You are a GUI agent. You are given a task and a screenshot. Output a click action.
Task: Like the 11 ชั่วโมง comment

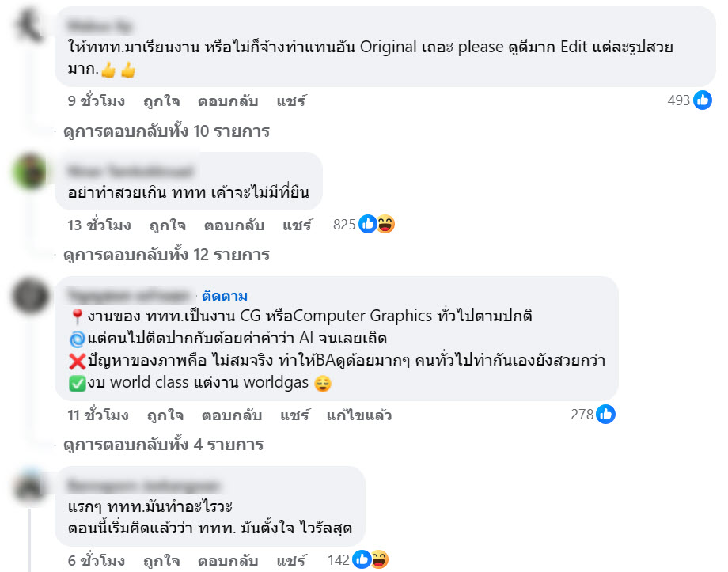[165, 415]
